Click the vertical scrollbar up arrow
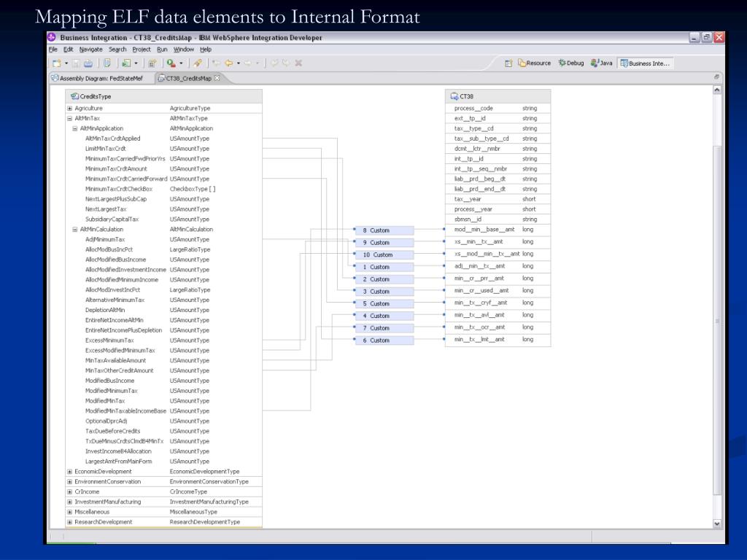 click(717, 90)
